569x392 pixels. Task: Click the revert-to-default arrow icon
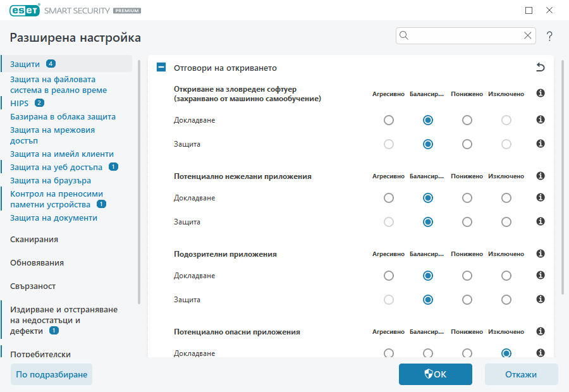point(541,66)
